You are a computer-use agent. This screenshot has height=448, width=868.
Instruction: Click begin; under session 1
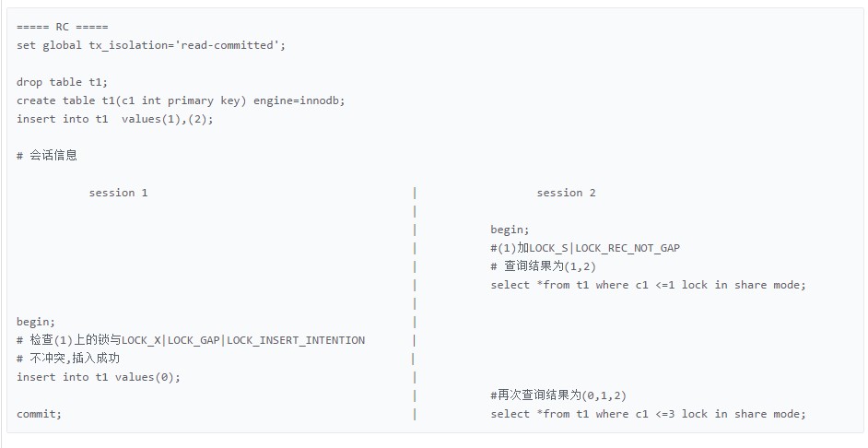(36, 322)
